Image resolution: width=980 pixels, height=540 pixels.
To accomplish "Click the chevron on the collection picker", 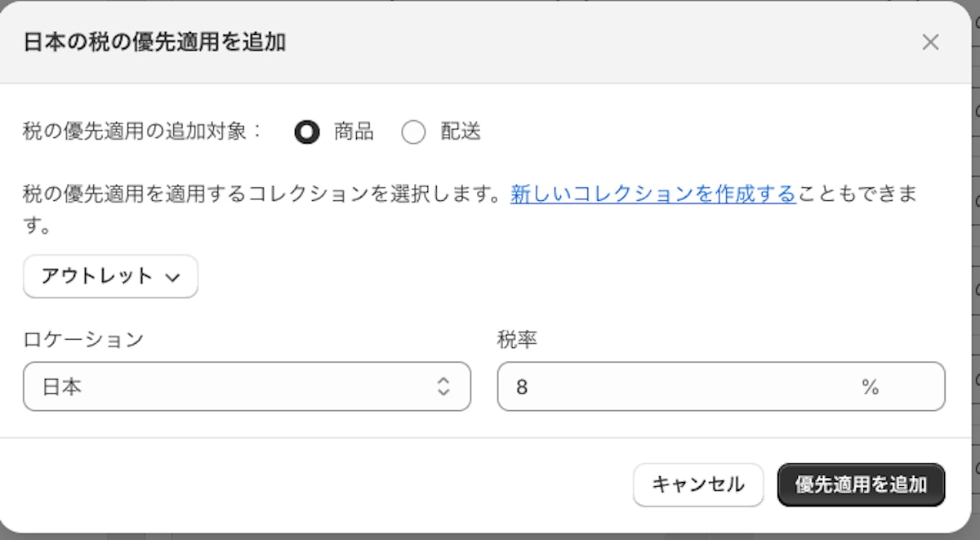I will point(171,277).
